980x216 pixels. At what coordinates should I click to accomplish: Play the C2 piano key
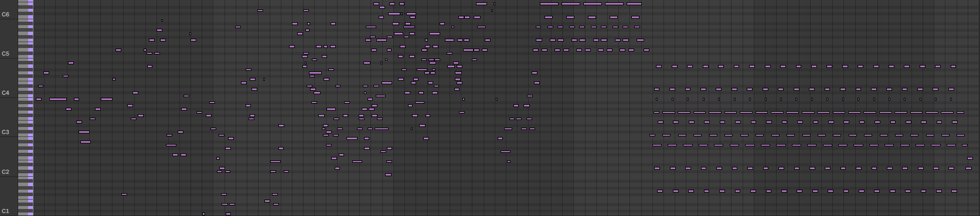[x=25, y=174]
